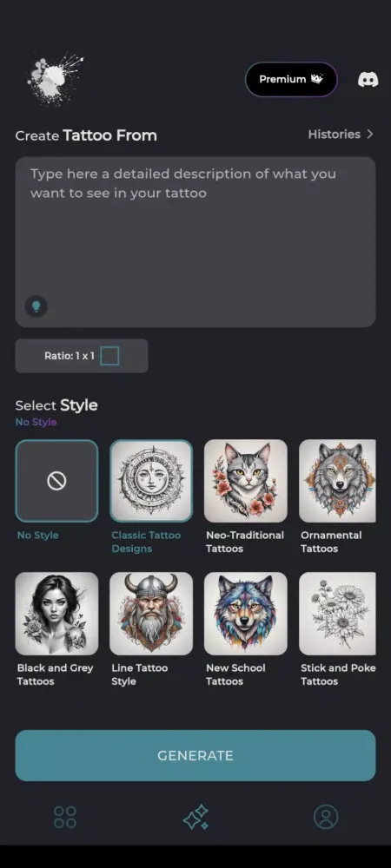This screenshot has height=868, width=391.
Task: Select the sparkle generate tab icon
Action: point(195,817)
